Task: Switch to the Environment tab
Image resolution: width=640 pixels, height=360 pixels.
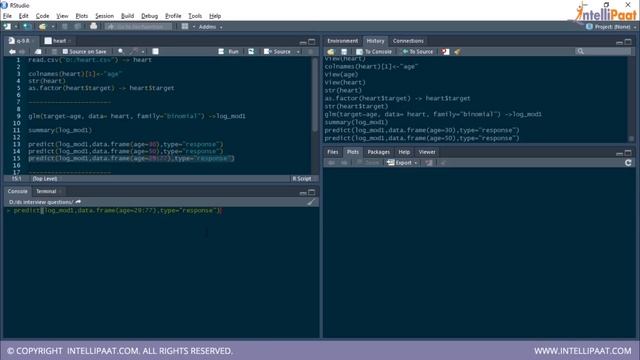Action: 342,41
